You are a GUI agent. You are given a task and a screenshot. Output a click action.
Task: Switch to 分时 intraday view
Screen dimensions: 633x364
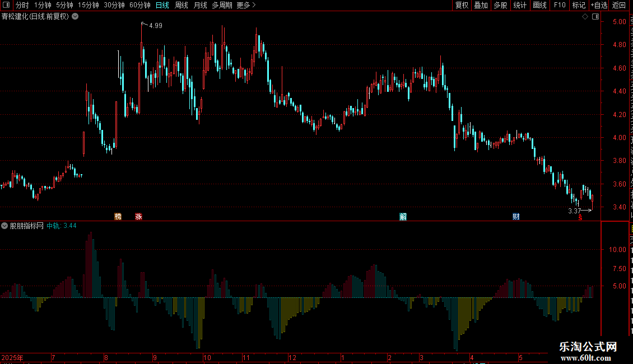pyautogui.click(x=22, y=5)
